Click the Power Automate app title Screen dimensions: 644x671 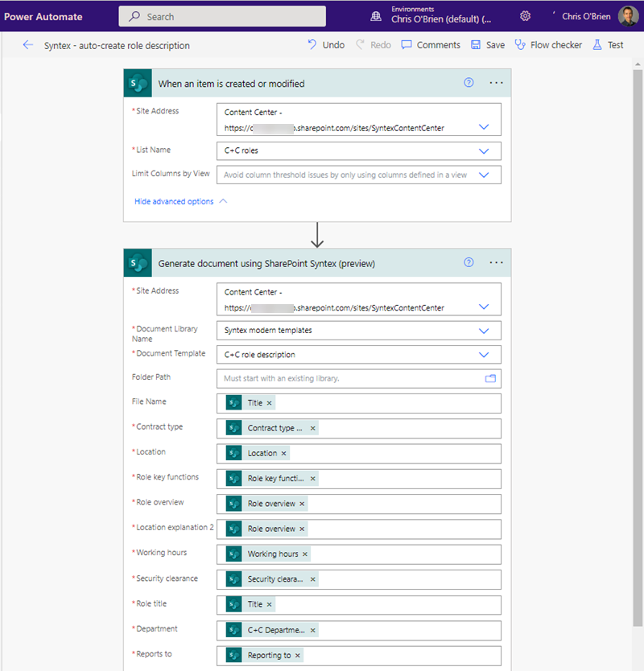coord(43,17)
